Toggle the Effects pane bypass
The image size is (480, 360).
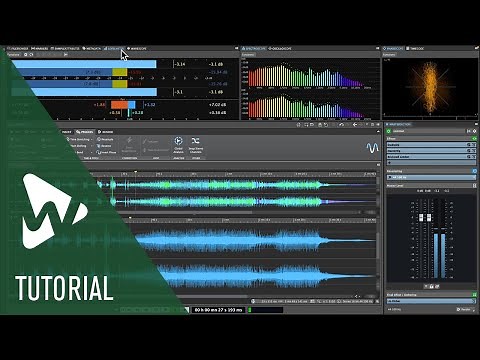474,138
